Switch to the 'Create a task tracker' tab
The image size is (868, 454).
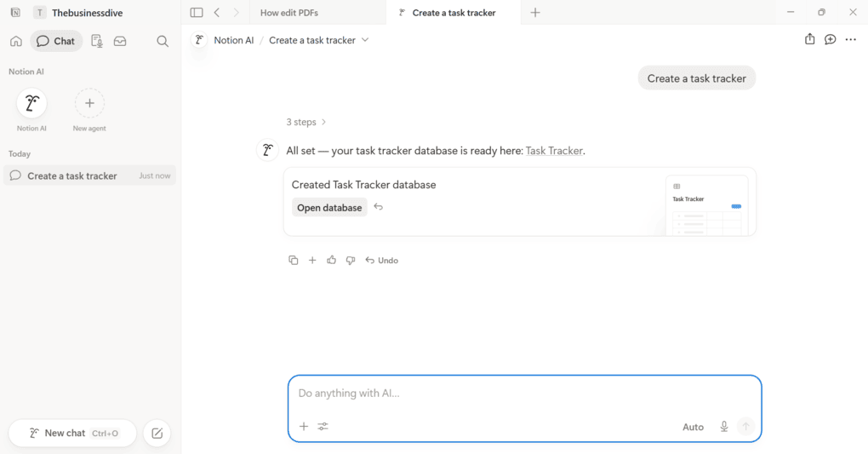coord(454,12)
